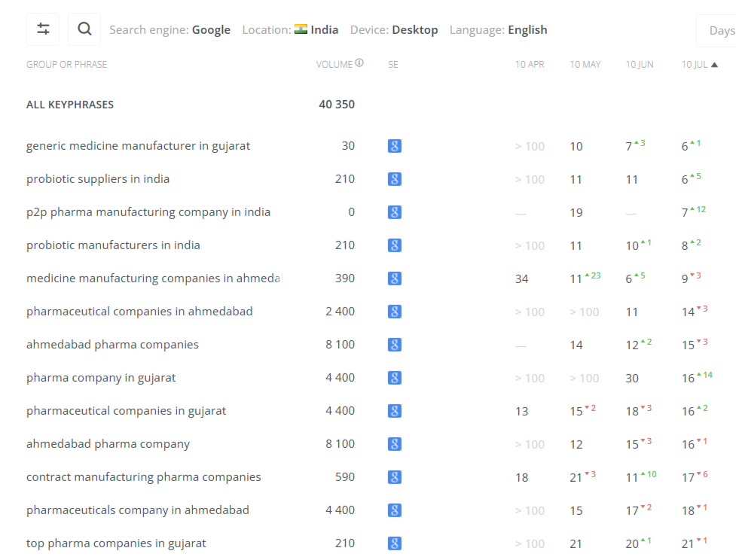Click 10 APR rank 34 for medicine manufacturing row
736x560 pixels.
coord(521,279)
